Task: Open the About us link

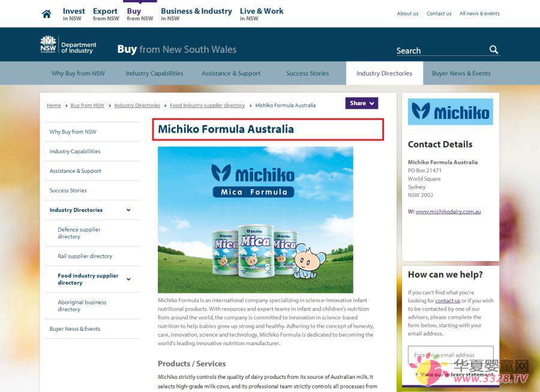Action: point(407,13)
